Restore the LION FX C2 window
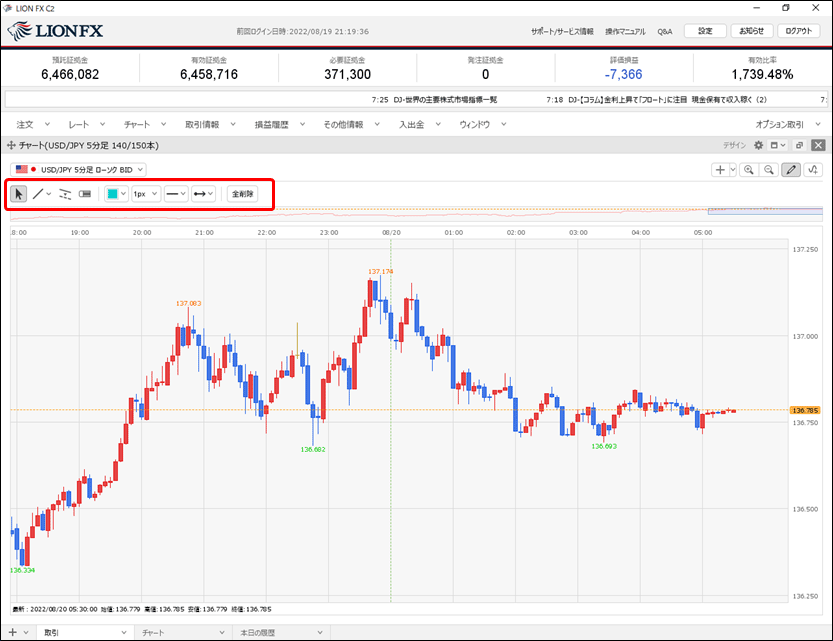The width and height of the screenshot is (833, 641). tap(786, 8)
